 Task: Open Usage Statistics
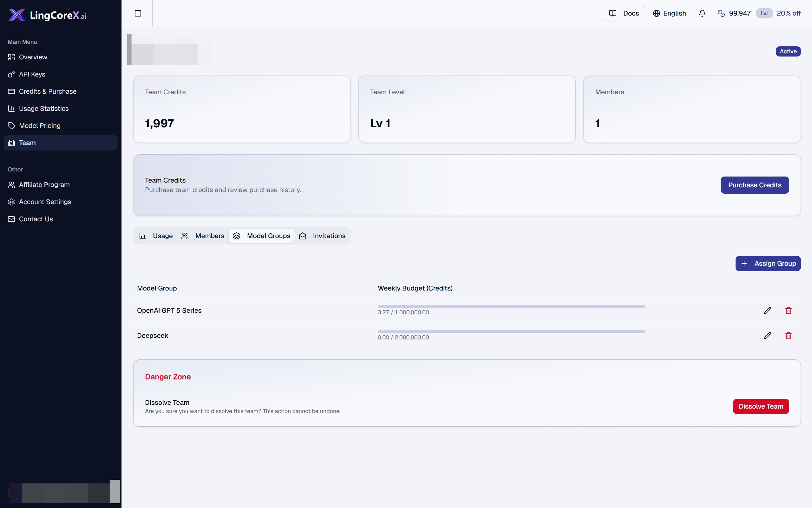pos(61,109)
